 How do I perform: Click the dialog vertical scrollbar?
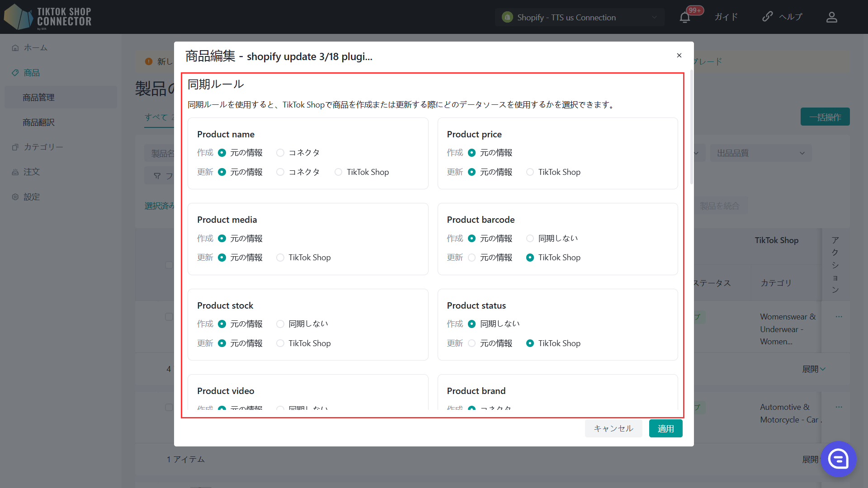691,127
